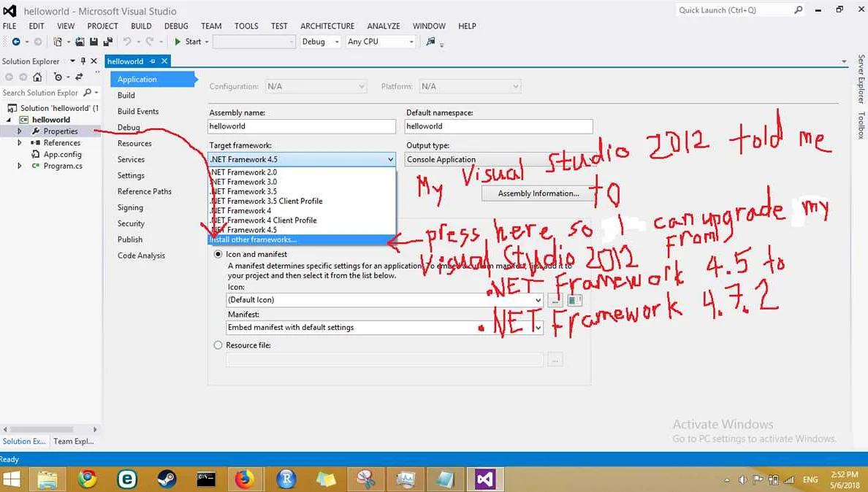Image resolution: width=868 pixels, height=492 pixels.
Task: Switch to the Reference Paths properties tab
Action: click(x=145, y=191)
